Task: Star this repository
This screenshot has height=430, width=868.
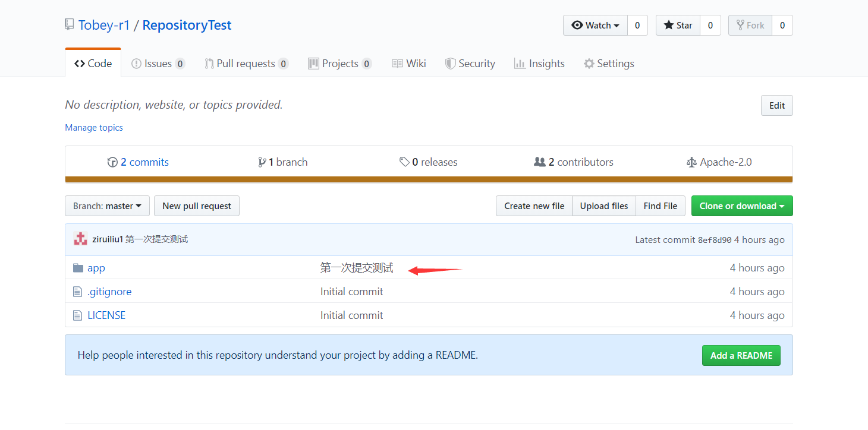Action: click(678, 25)
